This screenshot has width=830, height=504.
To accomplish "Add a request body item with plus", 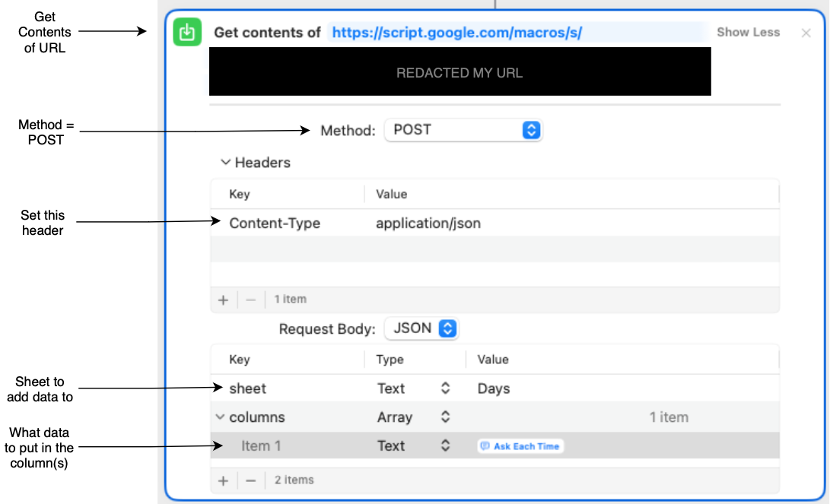I will point(224,480).
